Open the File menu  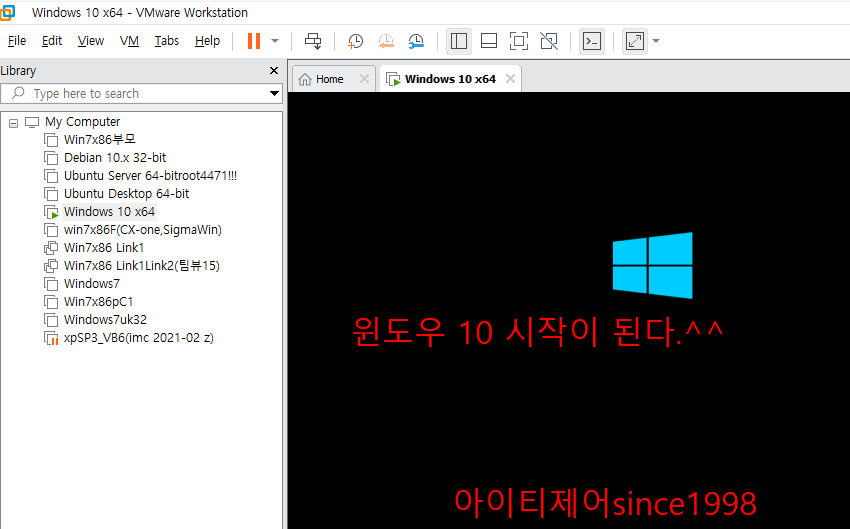click(17, 41)
